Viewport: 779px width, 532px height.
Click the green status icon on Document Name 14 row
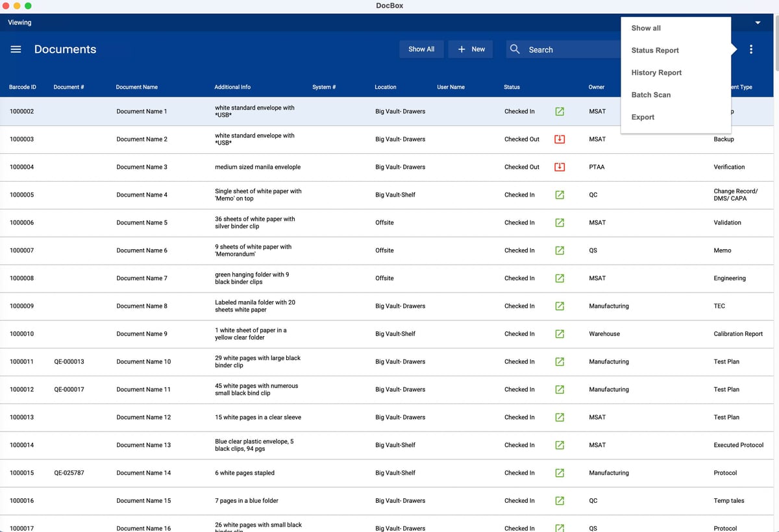[559, 472]
